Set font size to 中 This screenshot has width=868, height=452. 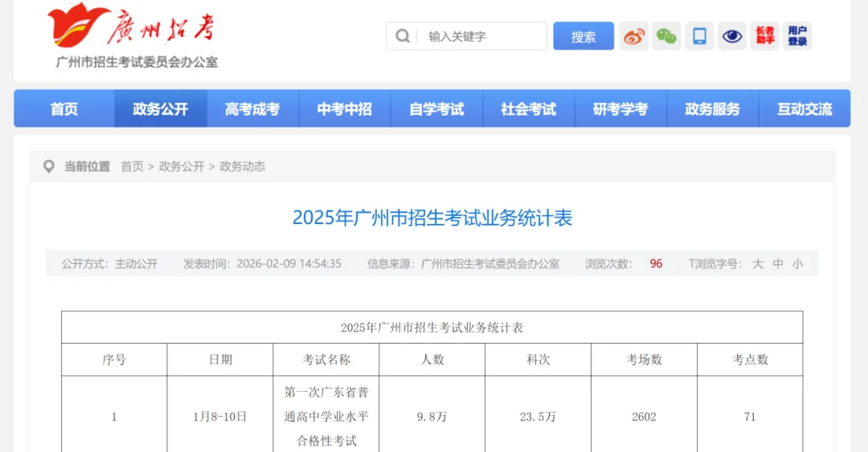tap(778, 264)
